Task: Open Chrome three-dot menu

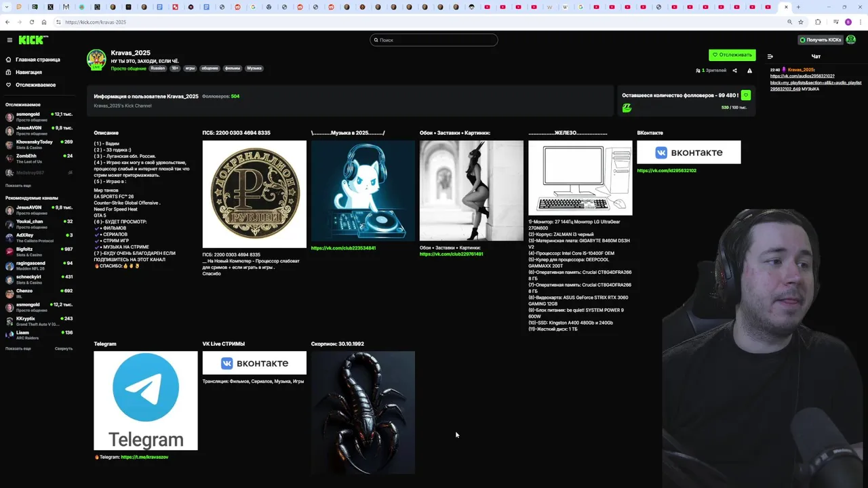Action: 860,22
